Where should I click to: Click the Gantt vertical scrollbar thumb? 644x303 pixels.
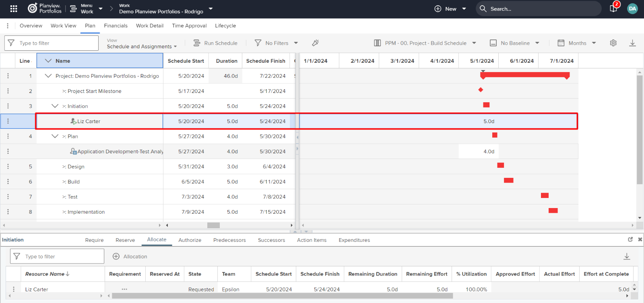tap(640, 130)
